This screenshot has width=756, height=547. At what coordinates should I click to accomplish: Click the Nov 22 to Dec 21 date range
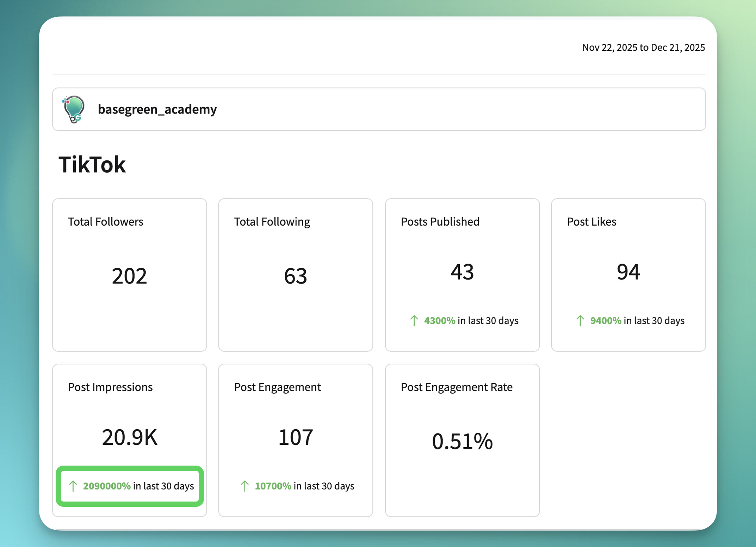pyautogui.click(x=643, y=48)
